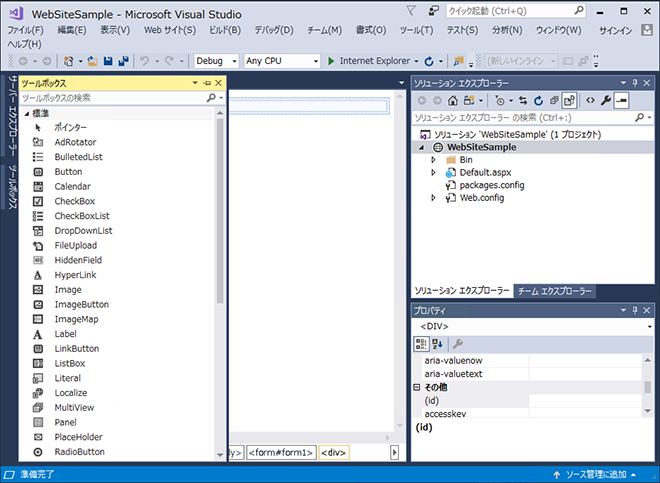Screen dimensions: 660x483
Task: Click ソース管理に追加 in status bar
Action: [x=595, y=475]
